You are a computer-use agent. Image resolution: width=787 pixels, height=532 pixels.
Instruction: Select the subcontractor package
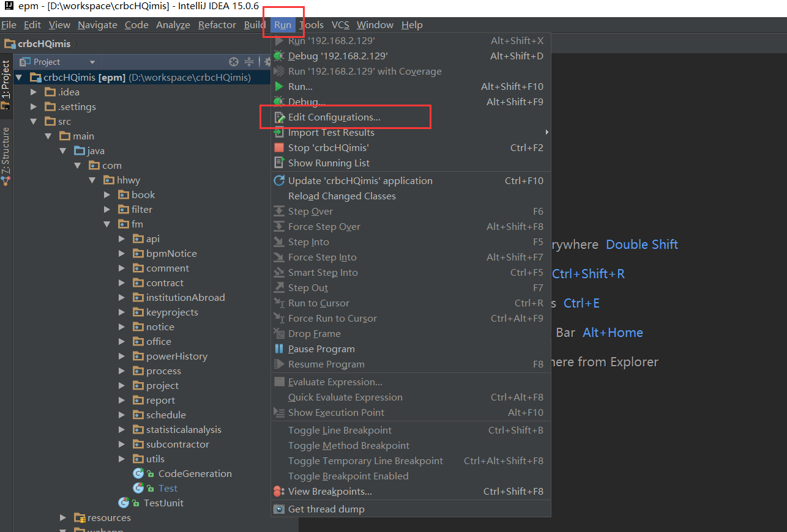177,445
